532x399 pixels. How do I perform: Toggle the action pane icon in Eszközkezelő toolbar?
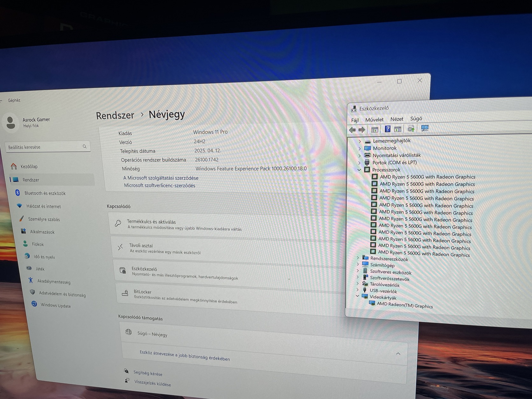coord(398,129)
